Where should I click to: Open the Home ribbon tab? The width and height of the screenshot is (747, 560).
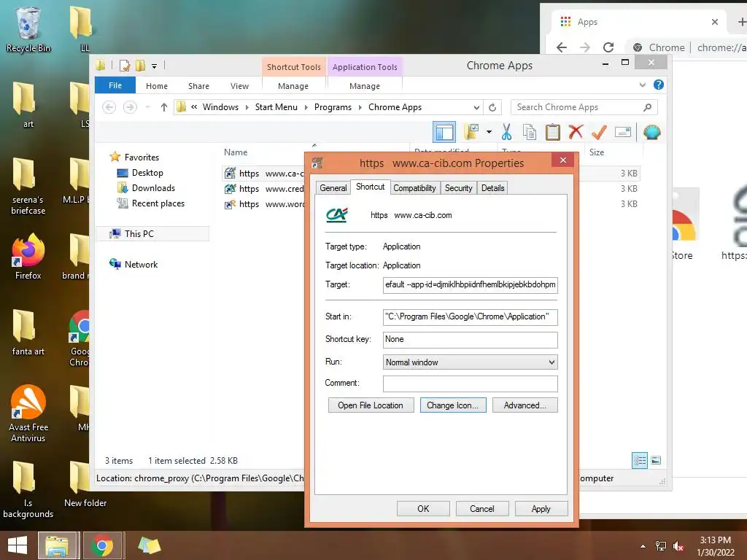[x=157, y=86]
